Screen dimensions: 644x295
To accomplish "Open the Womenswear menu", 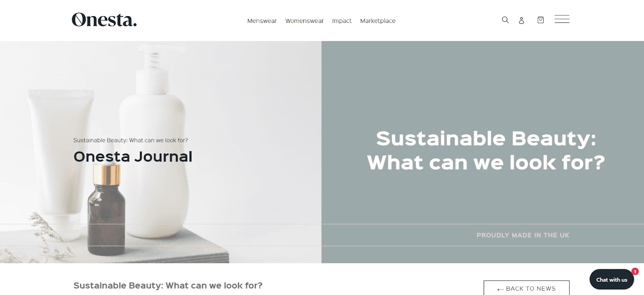I will pyautogui.click(x=304, y=21).
